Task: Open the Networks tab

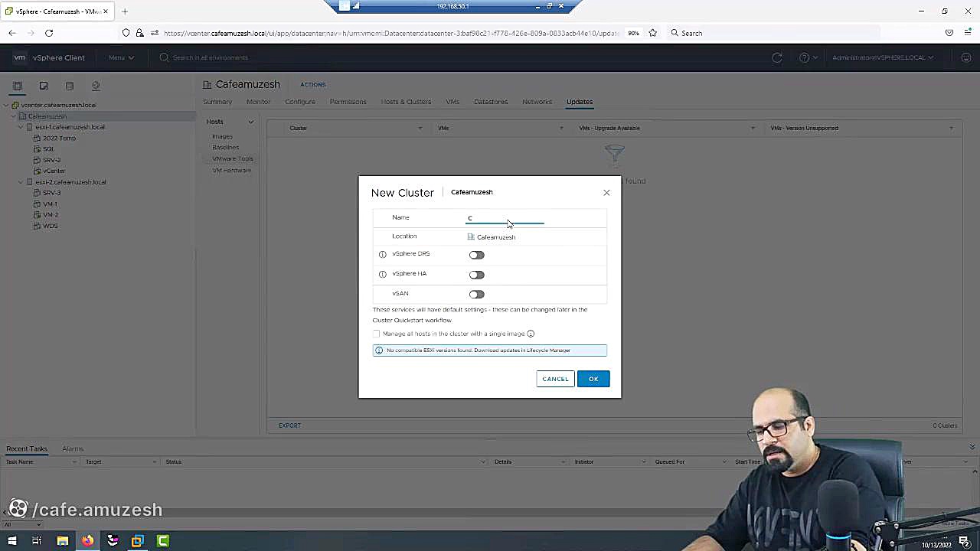Action: tap(537, 102)
